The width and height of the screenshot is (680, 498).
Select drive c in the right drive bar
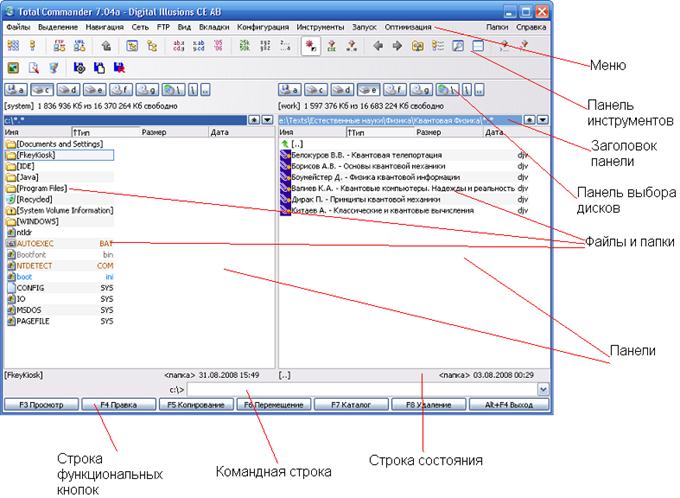click(316, 90)
